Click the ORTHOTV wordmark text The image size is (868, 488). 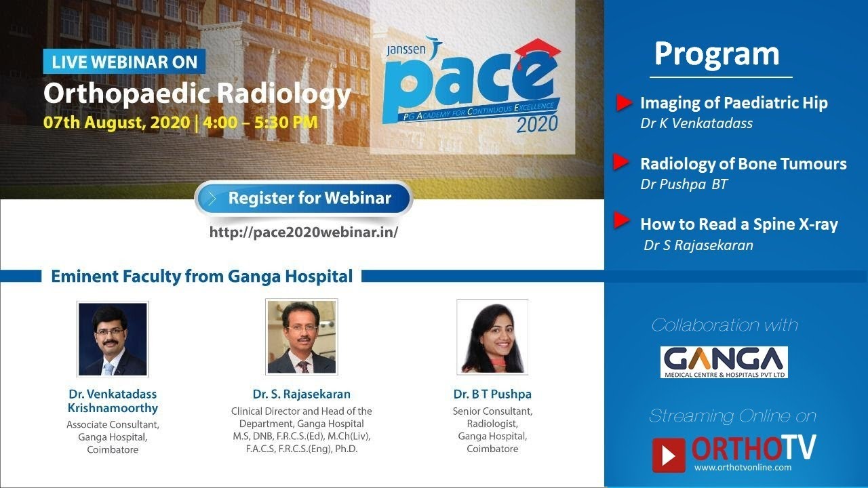click(754, 449)
